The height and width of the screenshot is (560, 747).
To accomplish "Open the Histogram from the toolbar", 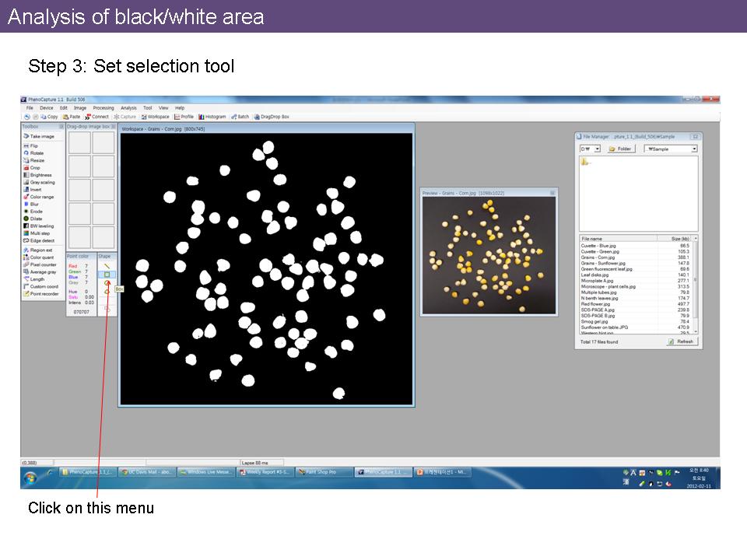I will 212,117.
